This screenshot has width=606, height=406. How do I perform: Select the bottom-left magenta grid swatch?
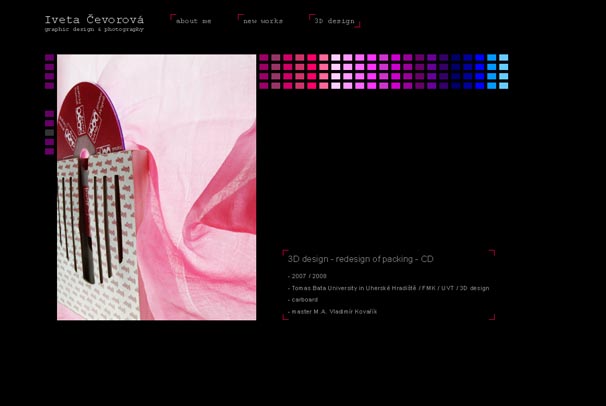click(x=264, y=86)
